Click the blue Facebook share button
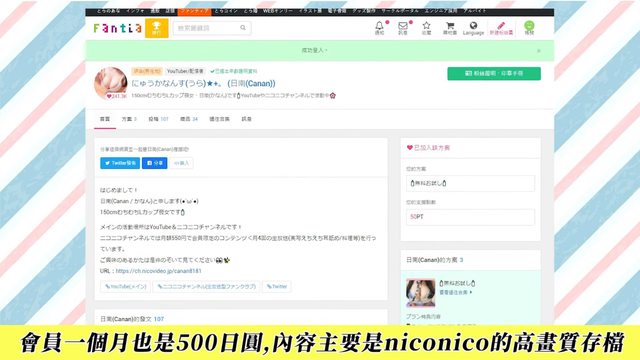Screen dimensions: 640x360 [155, 163]
